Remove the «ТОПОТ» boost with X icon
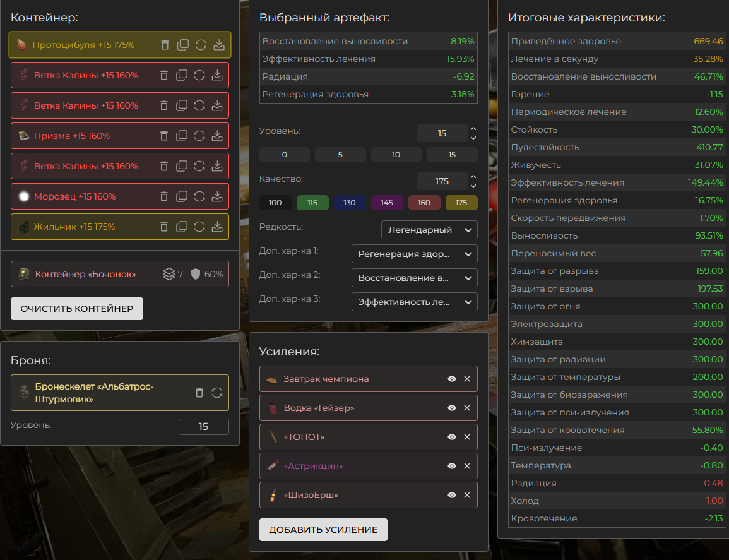Image resolution: width=729 pixels, height=560 pixels. 467,437
